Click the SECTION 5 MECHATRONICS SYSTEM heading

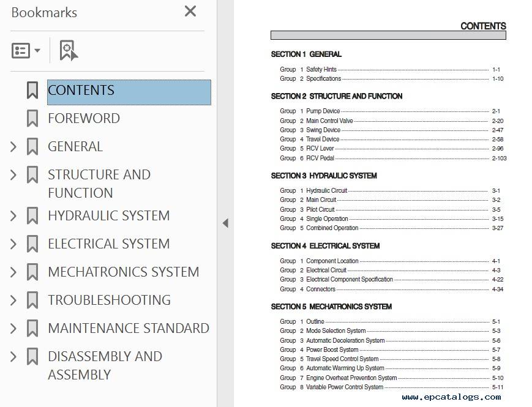click(x=331, y=307)
